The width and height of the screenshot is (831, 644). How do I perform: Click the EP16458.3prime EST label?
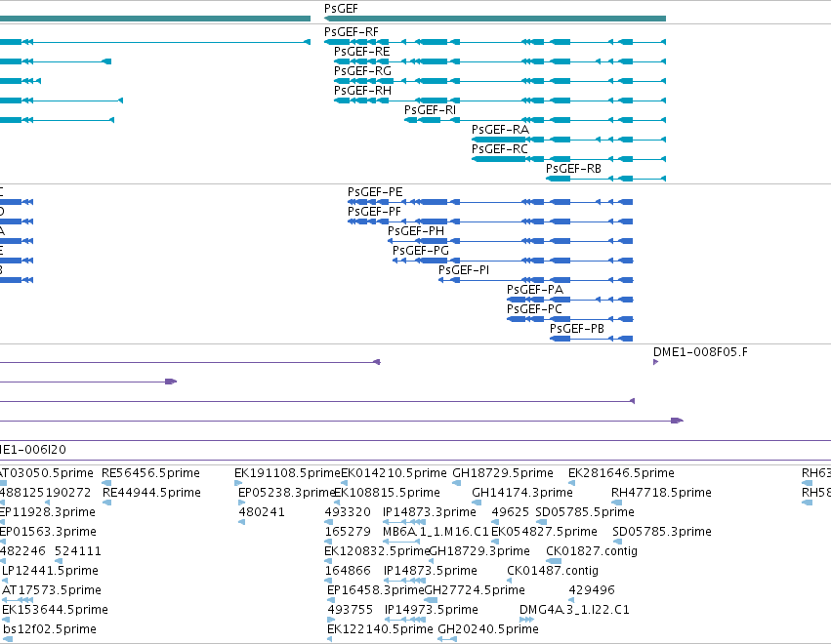(x=376, y=591)
